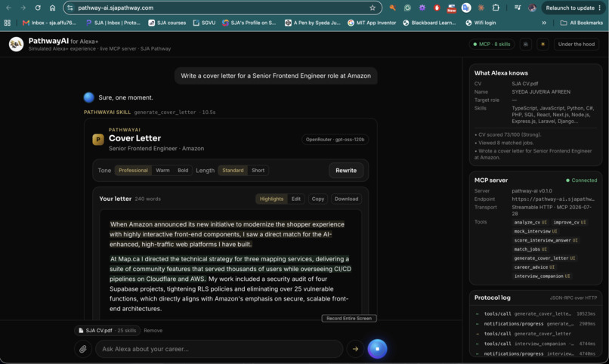Image resolution: width=609 pixels, height=364 pixels.
Task: Open the Wifi login bookmark
Action: 481,23
